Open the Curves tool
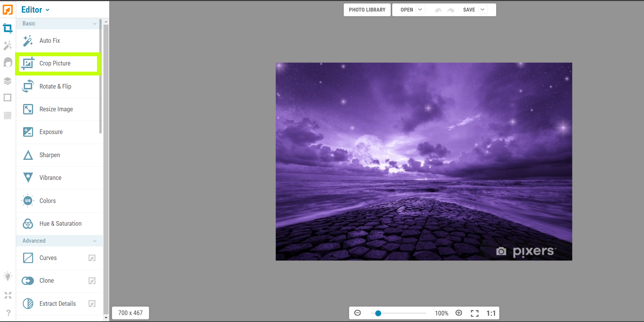 point(59,258)
